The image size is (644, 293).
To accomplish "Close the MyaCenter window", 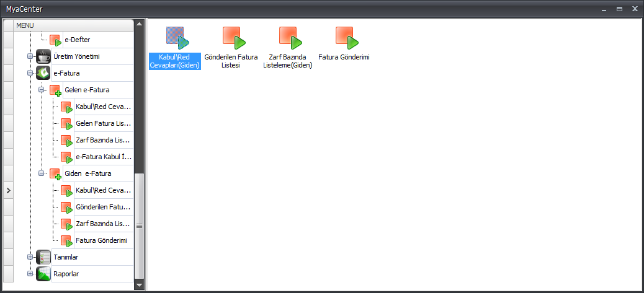I will pos(635,9).
